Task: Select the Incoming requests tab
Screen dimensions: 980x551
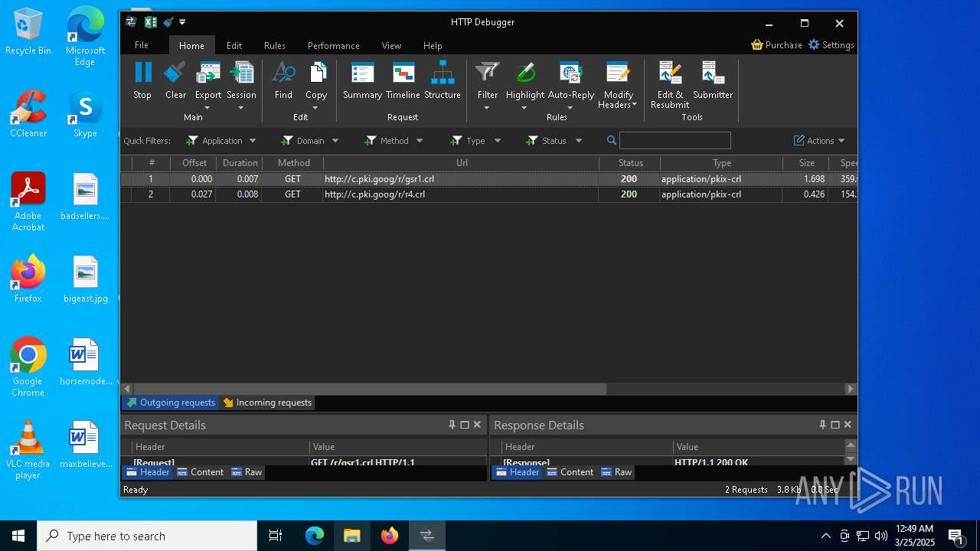Action: [267, 403]
